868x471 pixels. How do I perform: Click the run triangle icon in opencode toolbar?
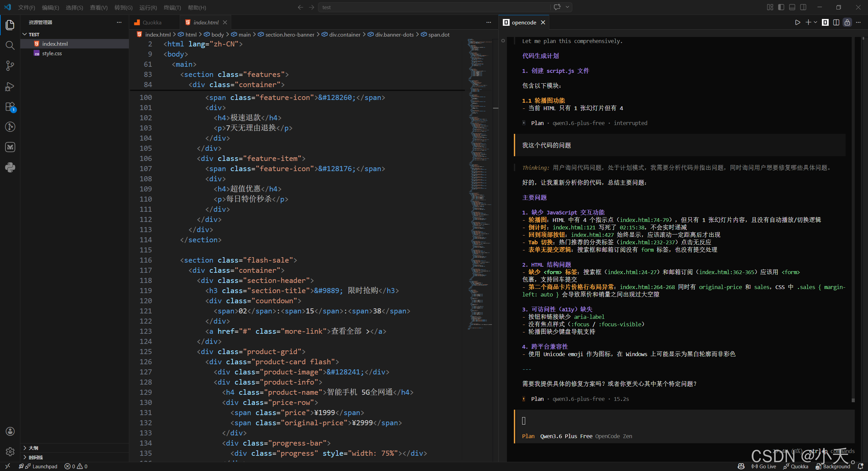tap(797, 22)
